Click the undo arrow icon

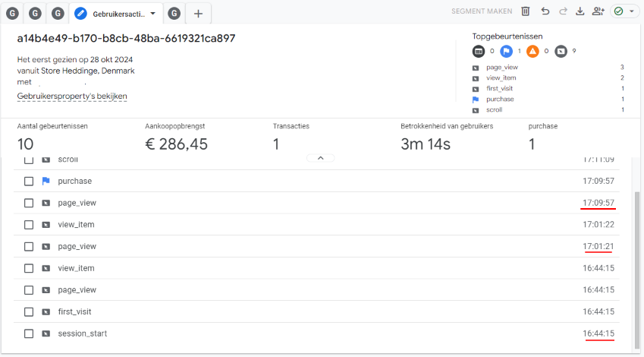point(545,11)
